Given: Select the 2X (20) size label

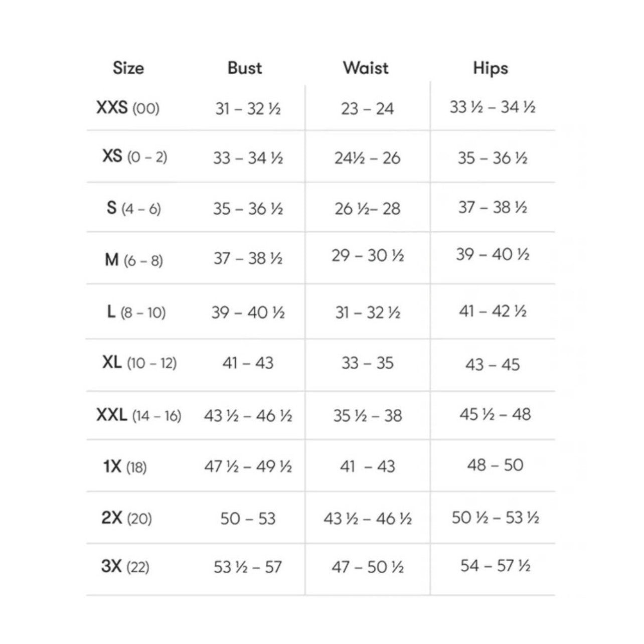Looking at the screenshot, I should 126,518.
